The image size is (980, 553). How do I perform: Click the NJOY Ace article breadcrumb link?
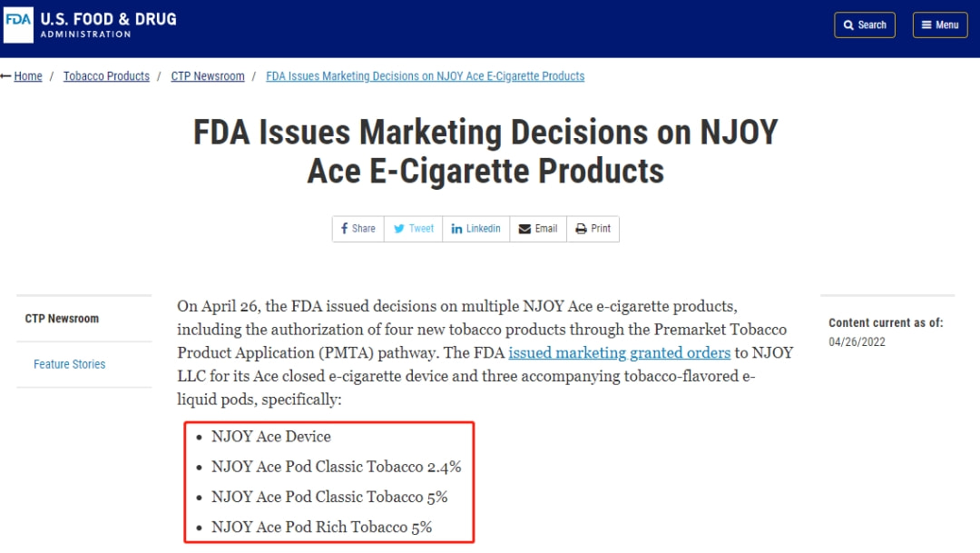coord(425,76)
